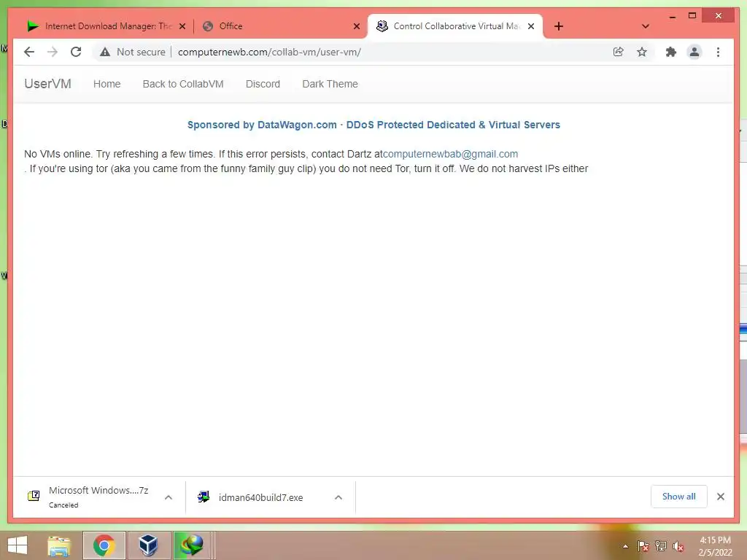This screenshot has width=747, height=560.
Task: Close the Office tab
Action: click(x=356, y=26)
